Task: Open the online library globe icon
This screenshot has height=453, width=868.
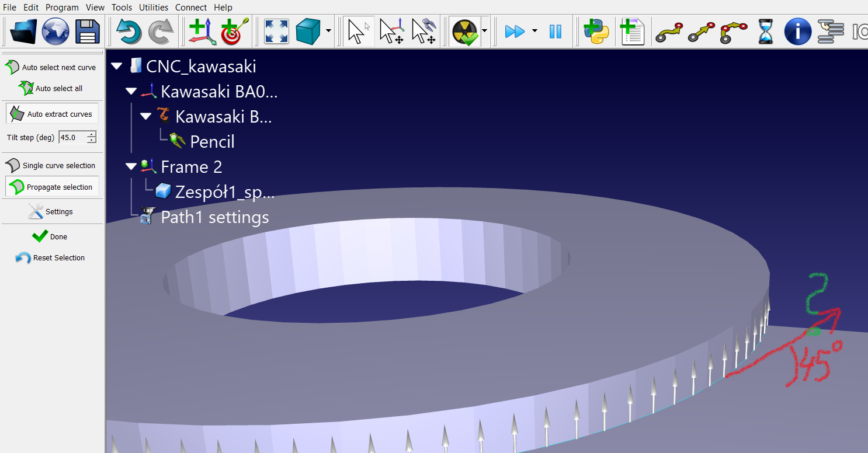Action: point(55,32)
